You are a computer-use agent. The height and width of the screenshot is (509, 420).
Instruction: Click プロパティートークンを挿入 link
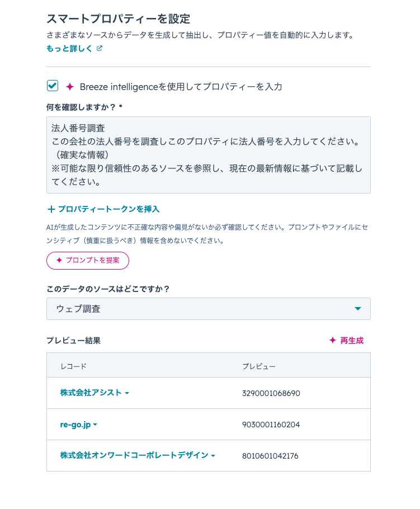[x=108, y=209]
